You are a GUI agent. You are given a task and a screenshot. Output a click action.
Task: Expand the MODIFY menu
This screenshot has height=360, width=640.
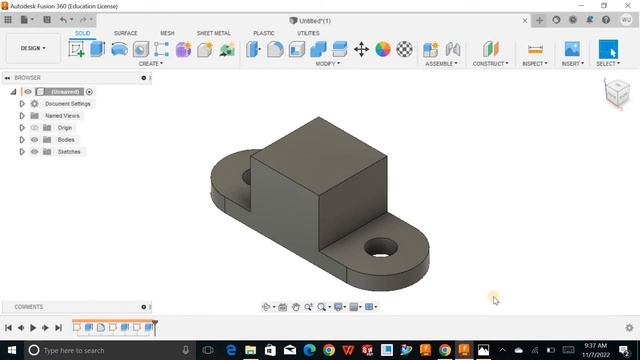point(327,64)
